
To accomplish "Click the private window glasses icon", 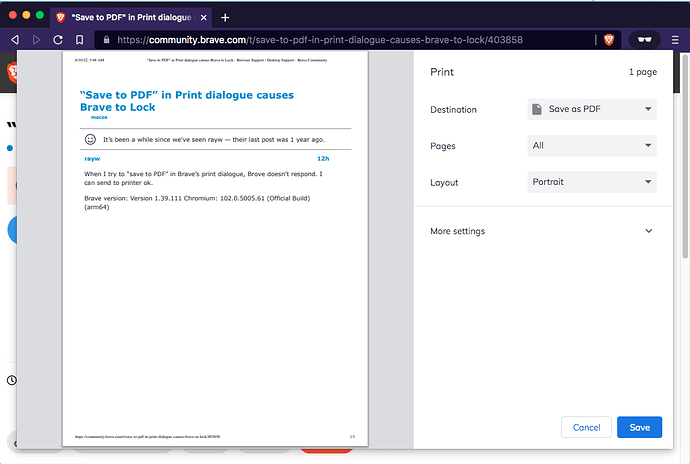I will point(645,40).
